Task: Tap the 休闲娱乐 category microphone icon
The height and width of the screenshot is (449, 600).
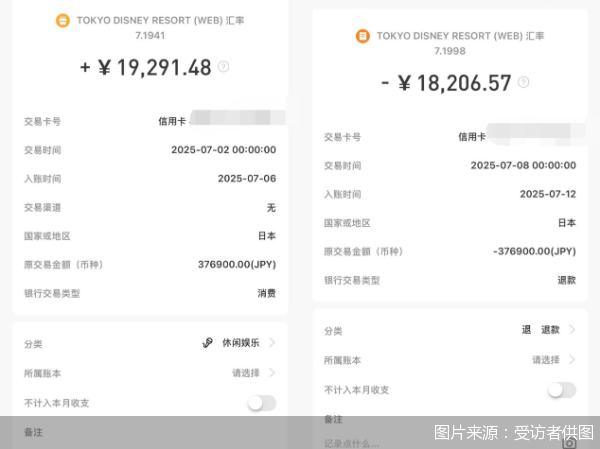Action: 207,343
